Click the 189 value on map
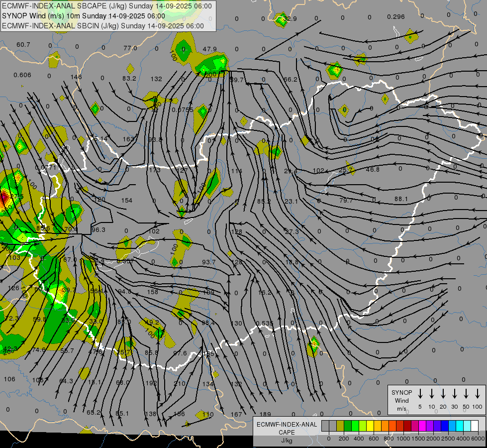The height and width of the screenshot is (448, 487). pyautogui.click(x=265, y=414)
